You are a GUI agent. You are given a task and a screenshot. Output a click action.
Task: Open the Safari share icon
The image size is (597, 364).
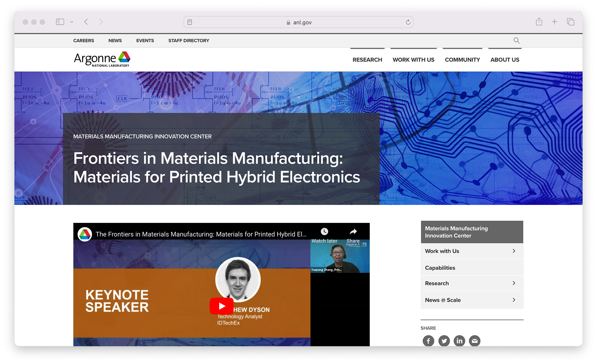[x=539, y=21]
